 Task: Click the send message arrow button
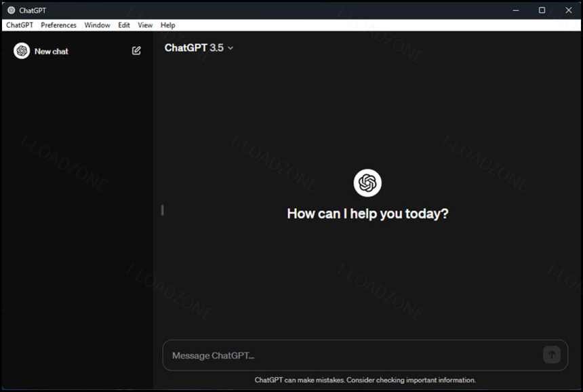point(552,355)
